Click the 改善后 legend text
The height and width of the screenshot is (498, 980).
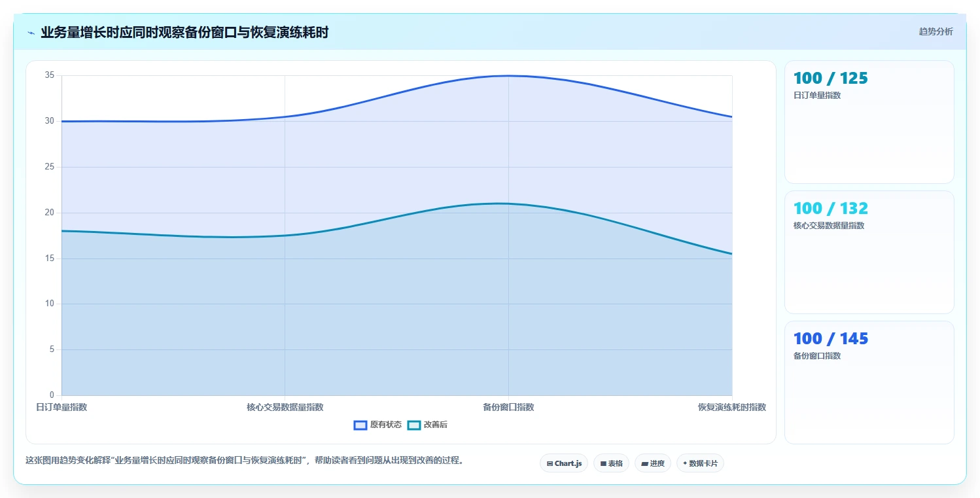coord(436,425)
